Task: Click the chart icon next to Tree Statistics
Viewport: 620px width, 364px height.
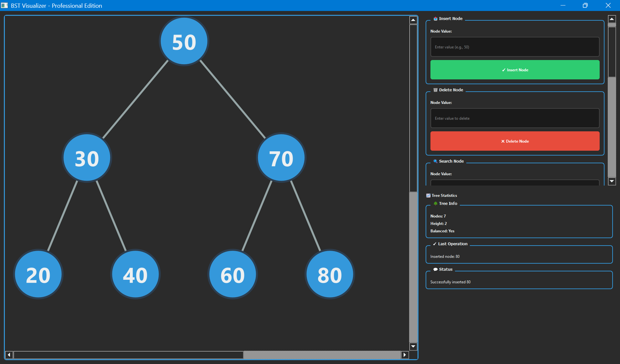Action: pos(429,195)
